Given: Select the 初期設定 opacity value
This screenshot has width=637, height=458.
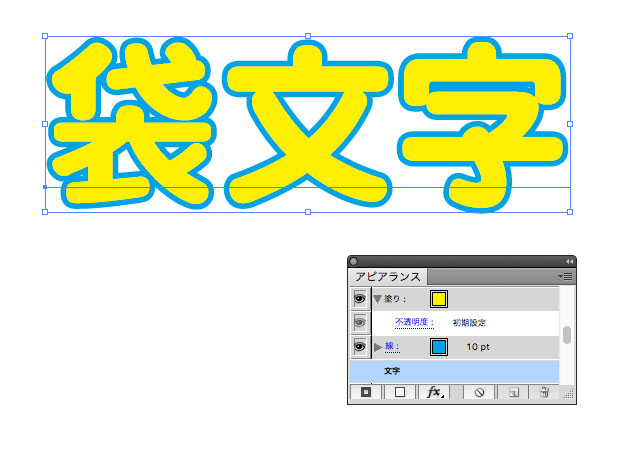Looking at the screenshot, I should (x=469, y=323).
